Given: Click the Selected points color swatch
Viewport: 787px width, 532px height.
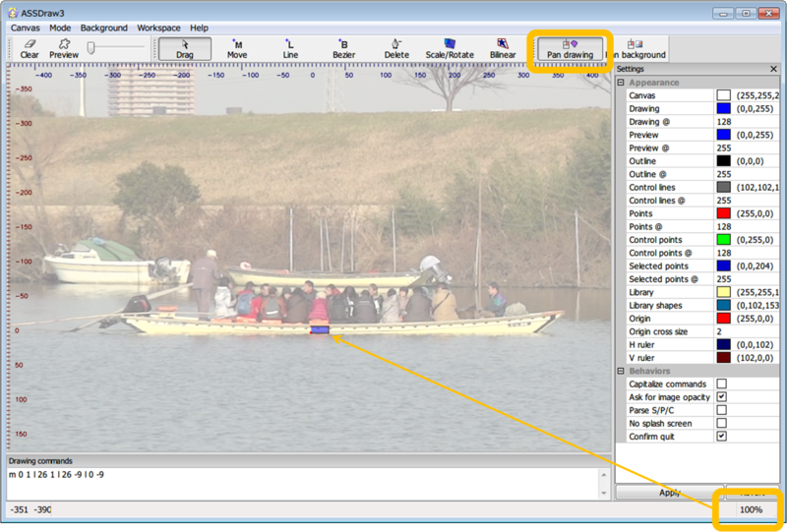Looking at the screenshot, I should (x=723, y=266).
